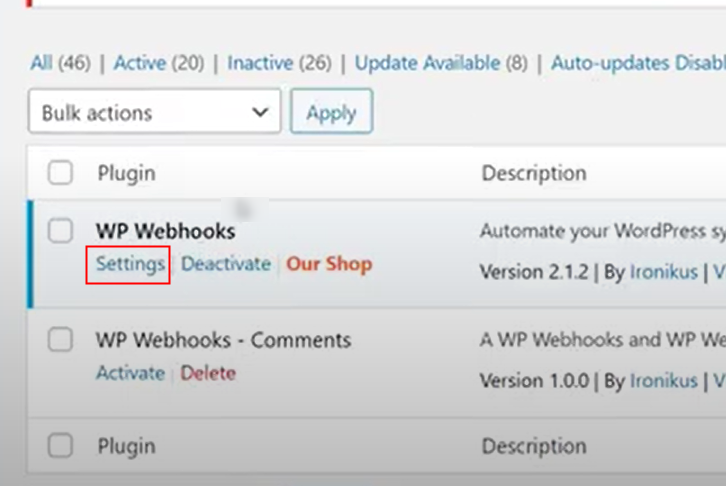Activate WP Webhooks - Comments plugin

(131, 373)
